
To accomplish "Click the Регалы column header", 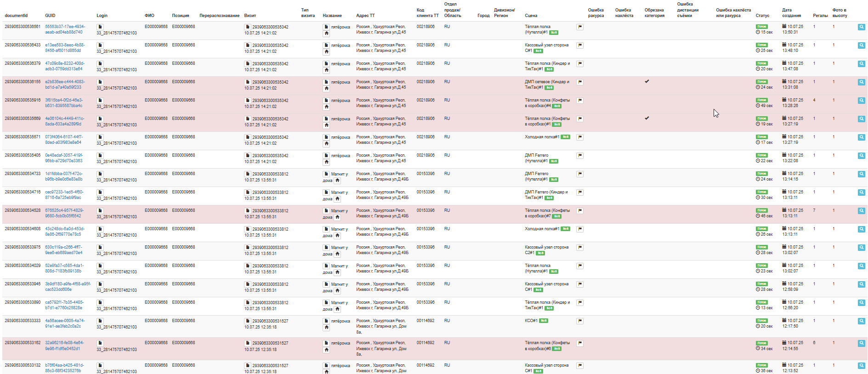I will click(x=820, y=16).
